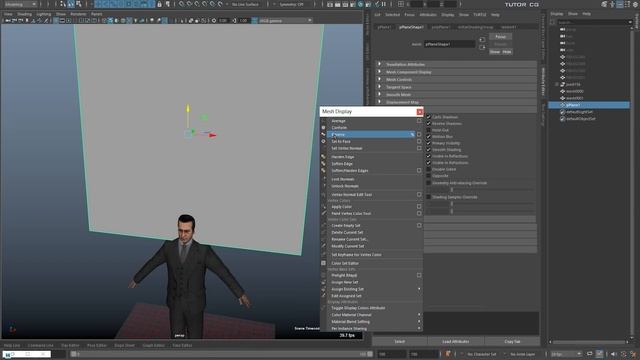
Task: Click the pause viewport icon in status line
Action: click(384, 4)
